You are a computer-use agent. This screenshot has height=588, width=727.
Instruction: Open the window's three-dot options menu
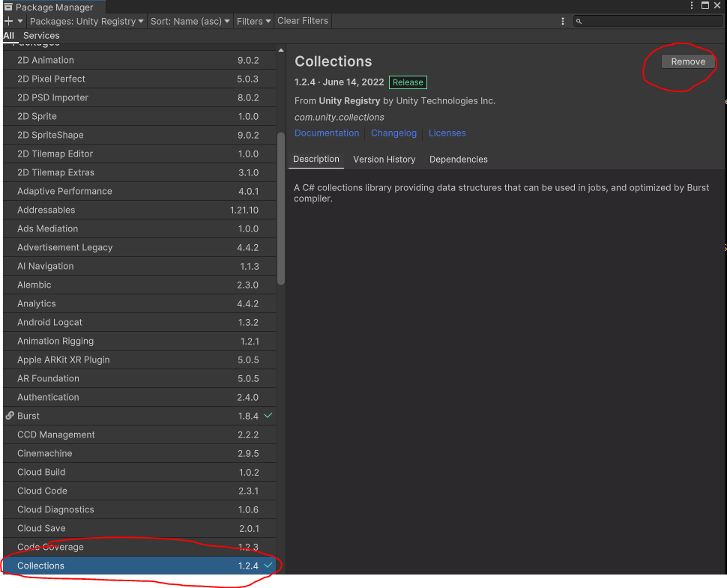click(691, 6)
